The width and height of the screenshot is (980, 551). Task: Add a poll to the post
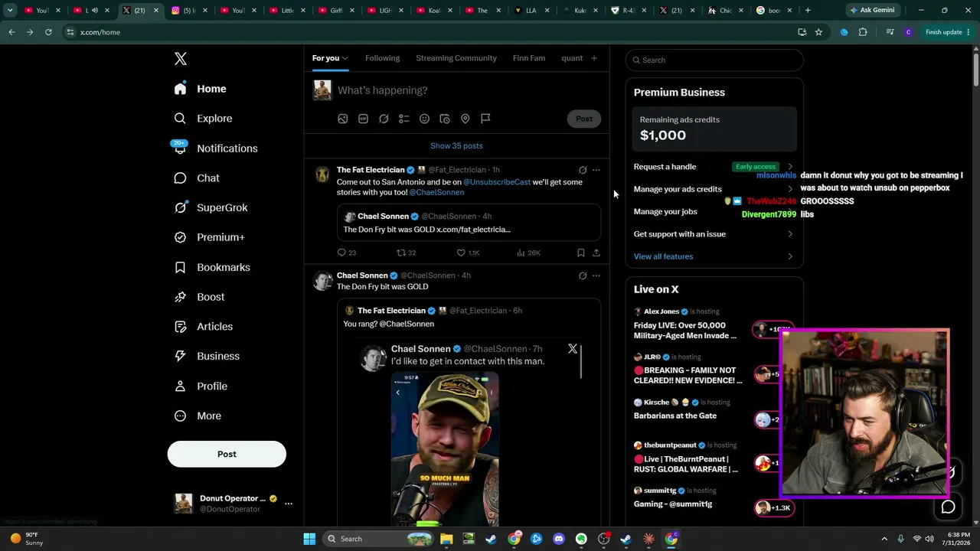point(404,119)
